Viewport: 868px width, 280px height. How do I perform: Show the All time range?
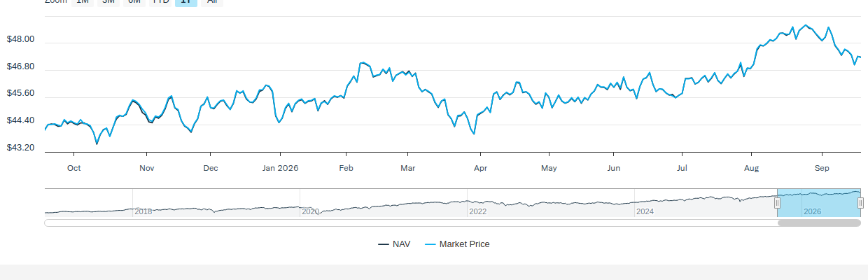[211, 2]
